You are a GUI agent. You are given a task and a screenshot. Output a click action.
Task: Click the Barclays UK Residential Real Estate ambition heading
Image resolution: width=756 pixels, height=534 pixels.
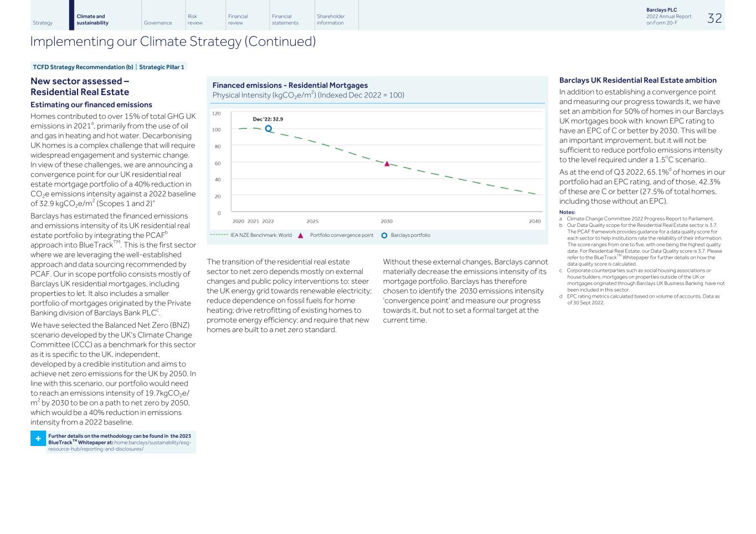pos(637,80)
